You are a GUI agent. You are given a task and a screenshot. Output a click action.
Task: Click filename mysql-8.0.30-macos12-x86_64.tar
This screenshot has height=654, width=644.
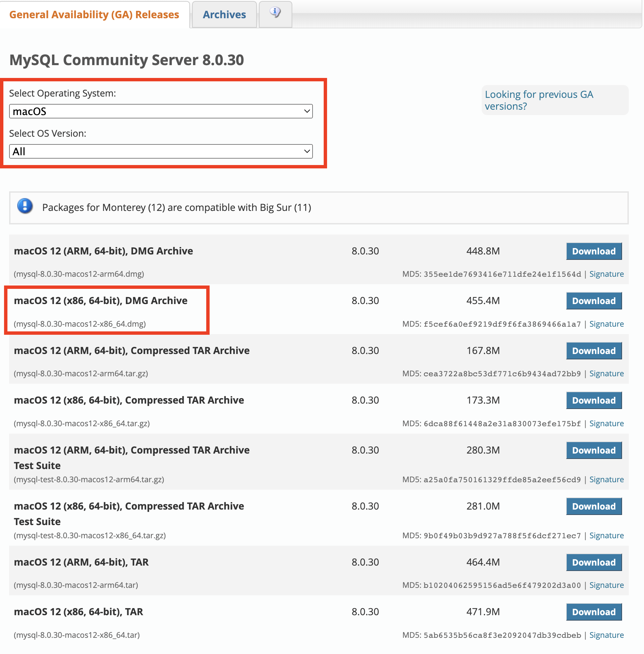coord(77,636)
